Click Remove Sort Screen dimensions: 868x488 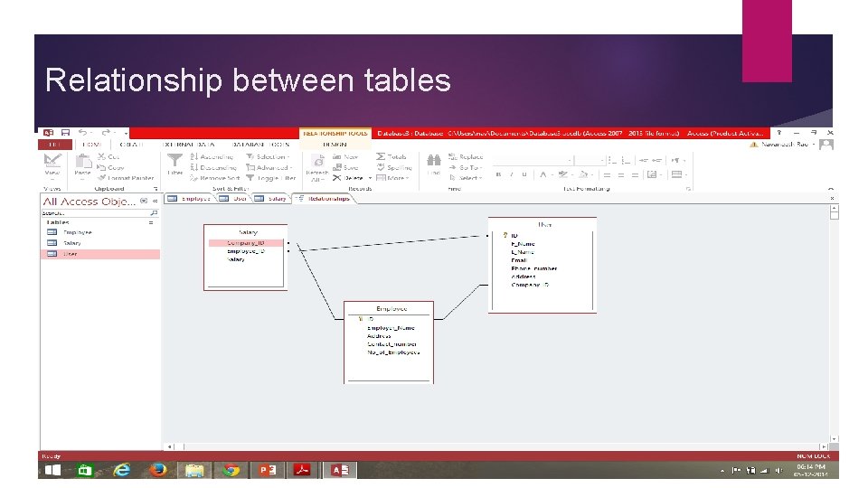(x=215, y=178)
